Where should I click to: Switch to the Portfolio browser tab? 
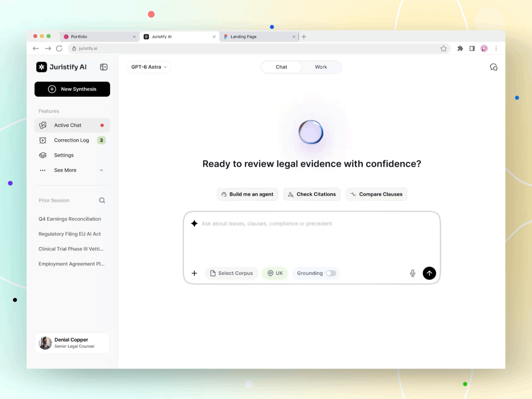point(100,37)
